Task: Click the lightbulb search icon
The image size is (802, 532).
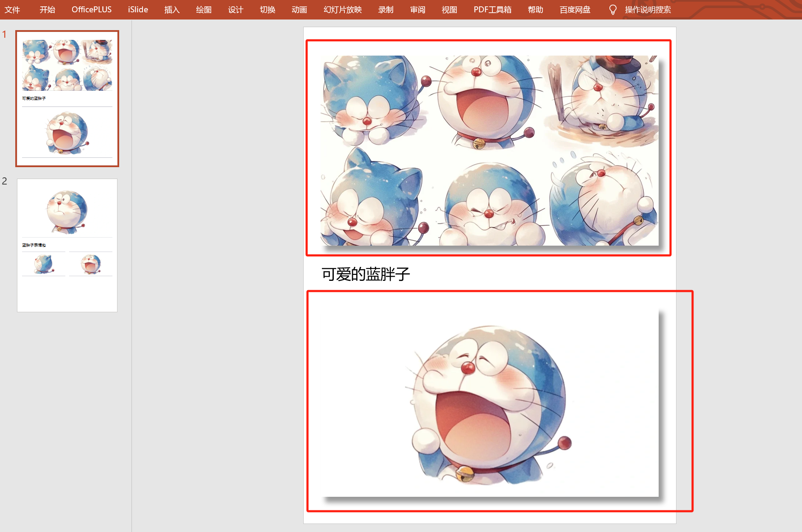Action: click(x=612, y=9)
